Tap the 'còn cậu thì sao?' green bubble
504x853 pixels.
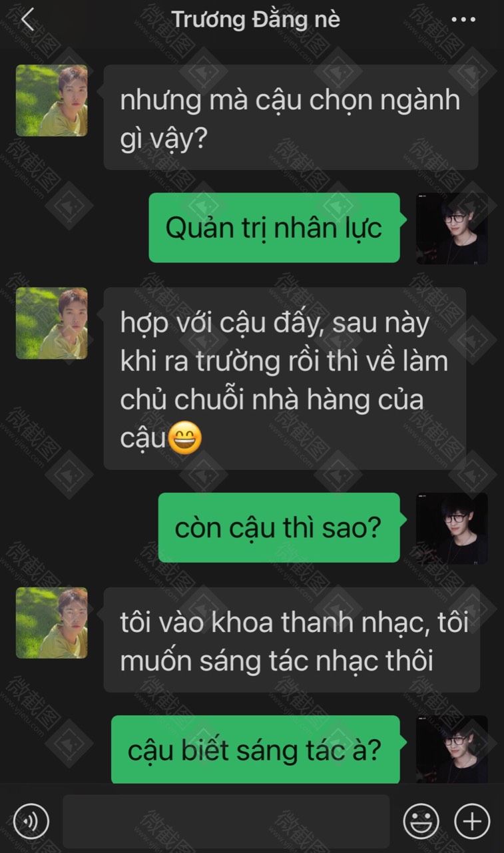[278, 527]
